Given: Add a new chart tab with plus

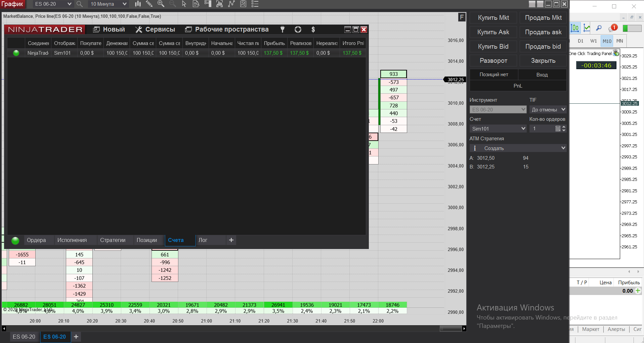Looking at the screenshot, I should tap(76, 337).
